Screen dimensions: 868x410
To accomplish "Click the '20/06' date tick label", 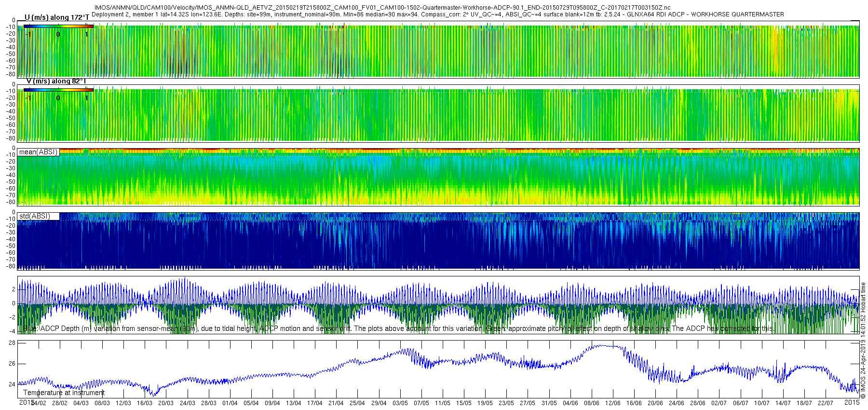I will [655, 403].
